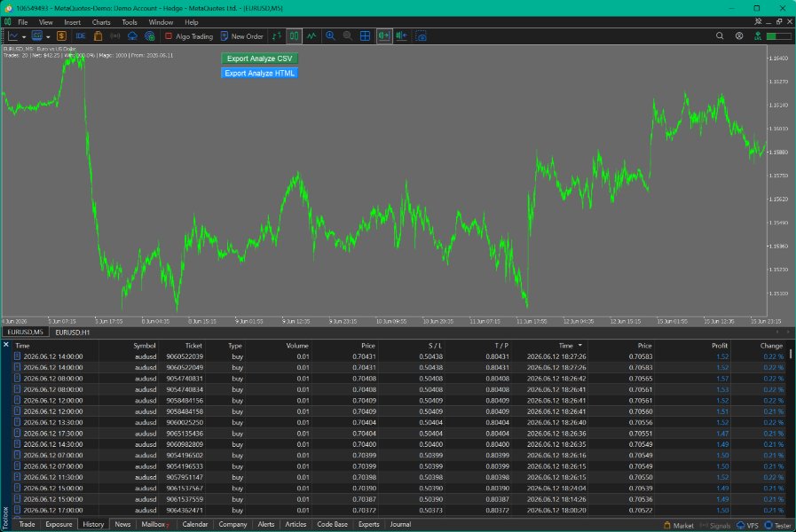Image resolution: width=796 pixels, height=532 pixels.
Task: Select deal row with ticket 9064362471
Action: click(400, 510)
